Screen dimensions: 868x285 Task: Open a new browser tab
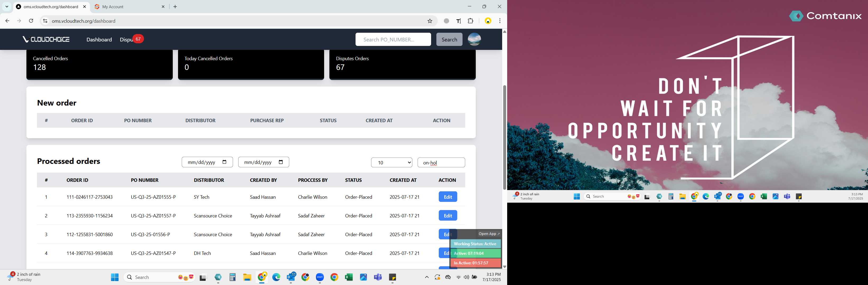point(175,7)
